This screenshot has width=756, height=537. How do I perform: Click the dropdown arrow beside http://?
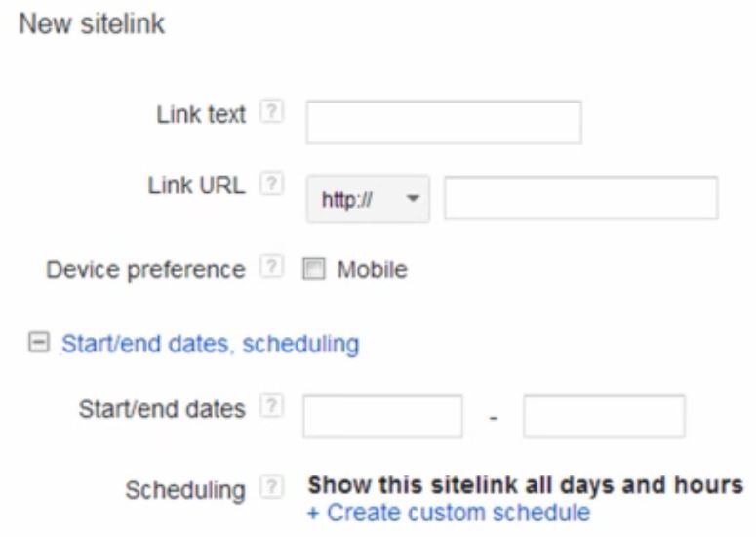click(x=413, y=198)
